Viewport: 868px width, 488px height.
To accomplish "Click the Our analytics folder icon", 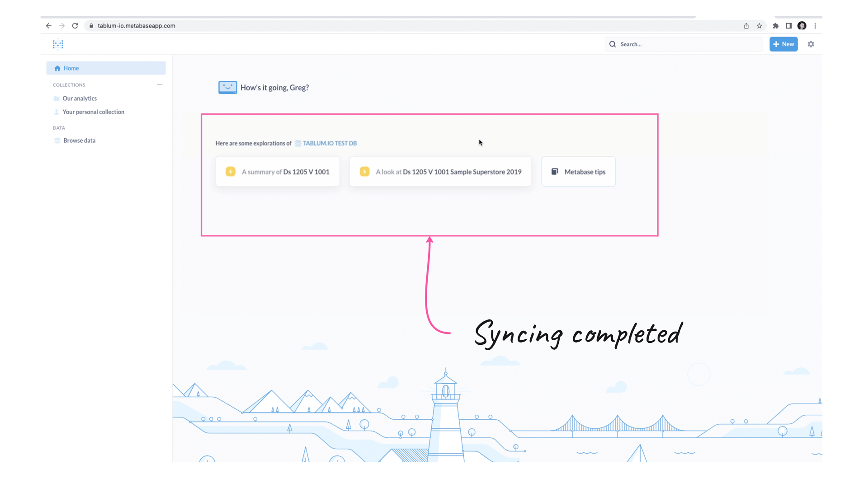I will click(57, 99).
